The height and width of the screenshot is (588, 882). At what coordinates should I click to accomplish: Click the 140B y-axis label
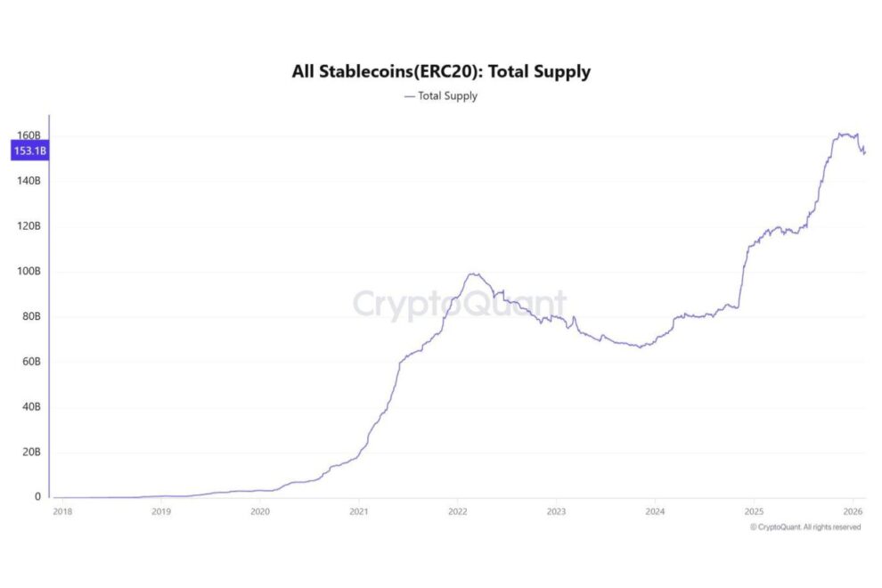tap(29, 181)
